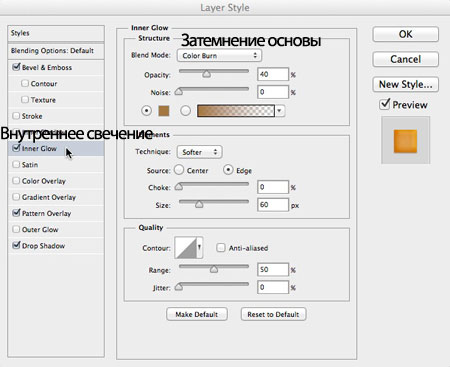Click the Jitter slider handle
Image resolution: width=450 pixels, height=367 pixels.
179,287
